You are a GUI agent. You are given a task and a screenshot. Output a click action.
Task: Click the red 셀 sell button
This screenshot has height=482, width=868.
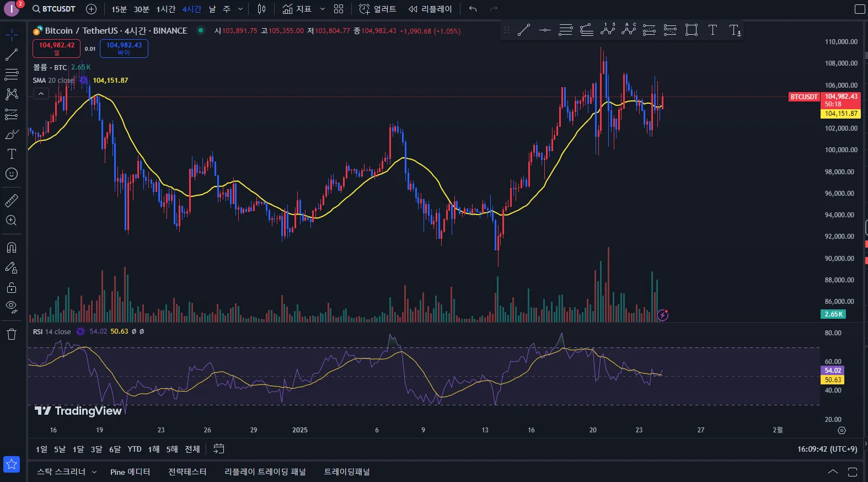click(57, 49)
